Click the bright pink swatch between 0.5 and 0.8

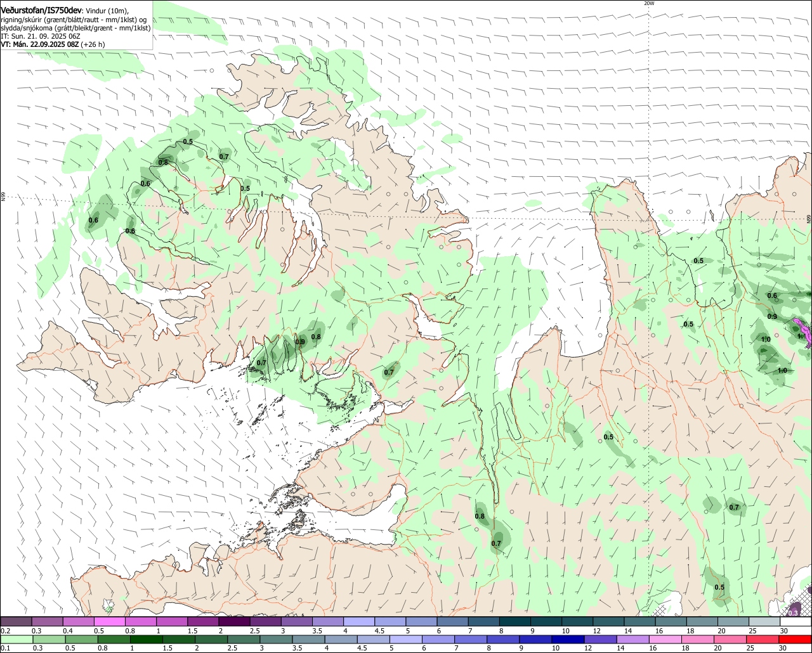point(108,622)
